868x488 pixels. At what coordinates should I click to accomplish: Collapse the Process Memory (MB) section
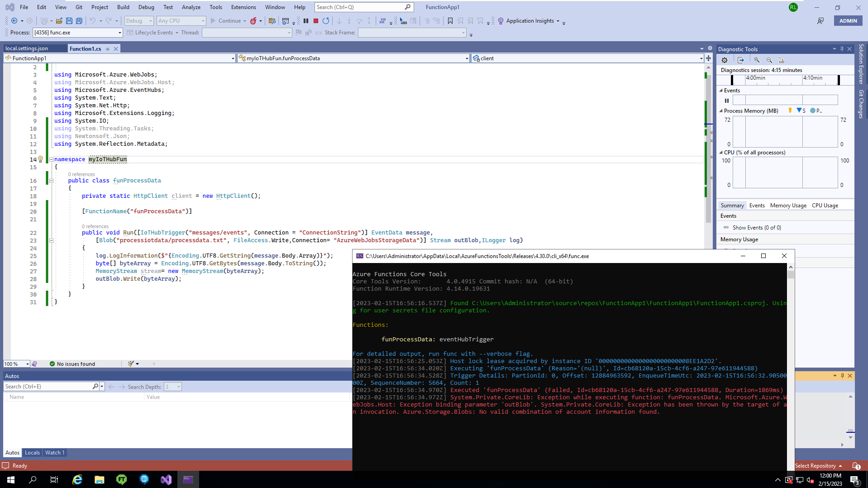(721, 110)
